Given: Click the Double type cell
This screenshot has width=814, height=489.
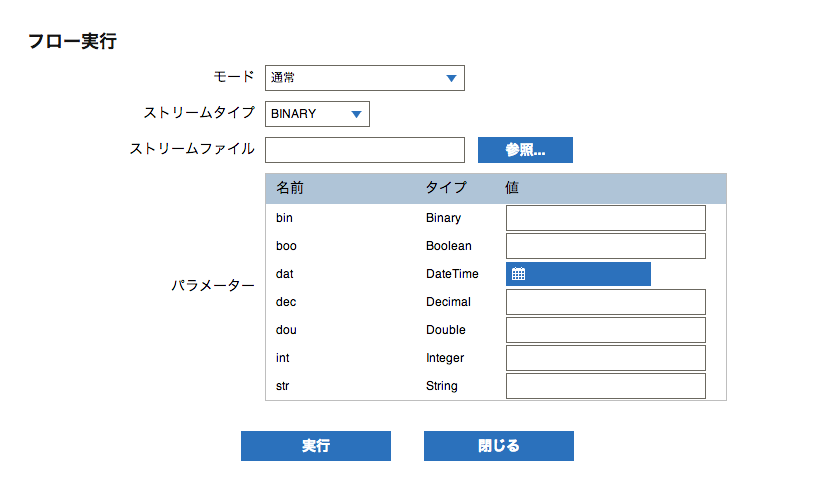Looking at the screenshot, I should tap(445, 330).
